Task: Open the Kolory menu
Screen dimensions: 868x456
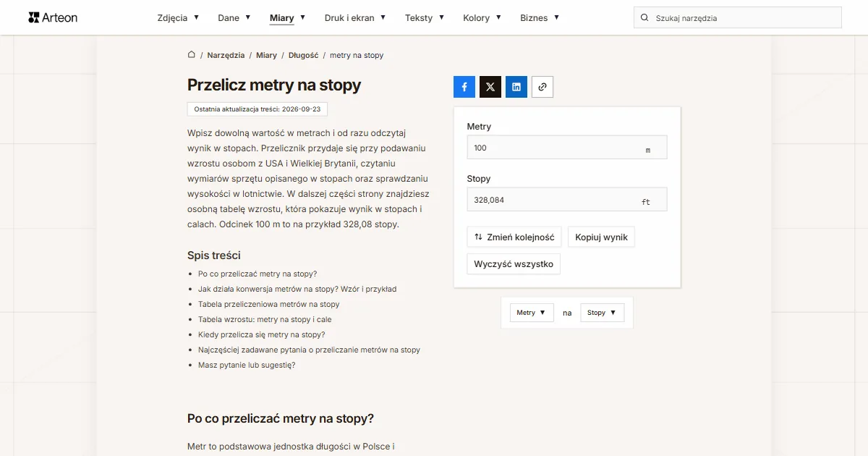Action: click(x=482, y=17)
